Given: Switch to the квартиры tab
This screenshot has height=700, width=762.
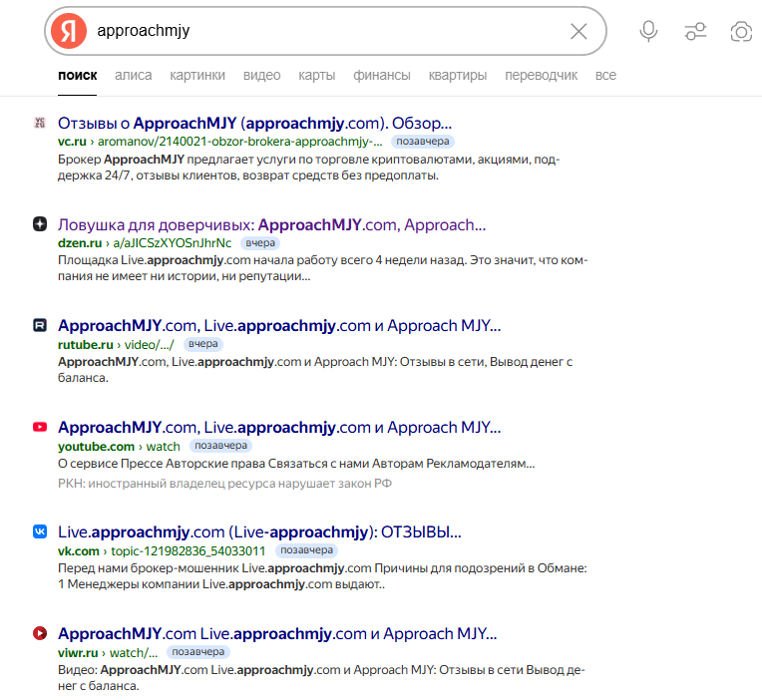Looking at the screenshot, I should pos(457,76).
